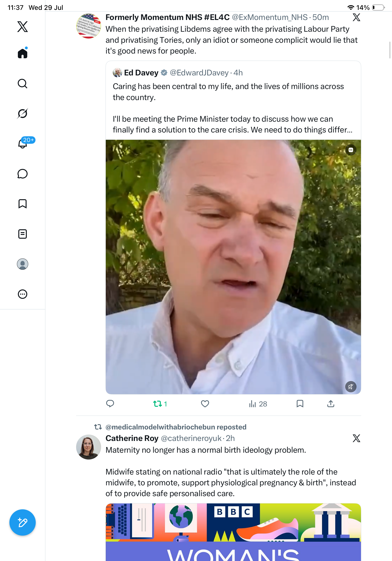Unmute the Ed Davey video

[x=351, y=387]
